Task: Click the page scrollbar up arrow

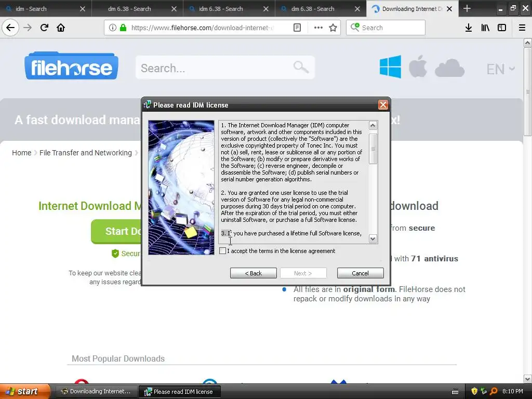Action: pyautogui.click(x=527, y=43)
